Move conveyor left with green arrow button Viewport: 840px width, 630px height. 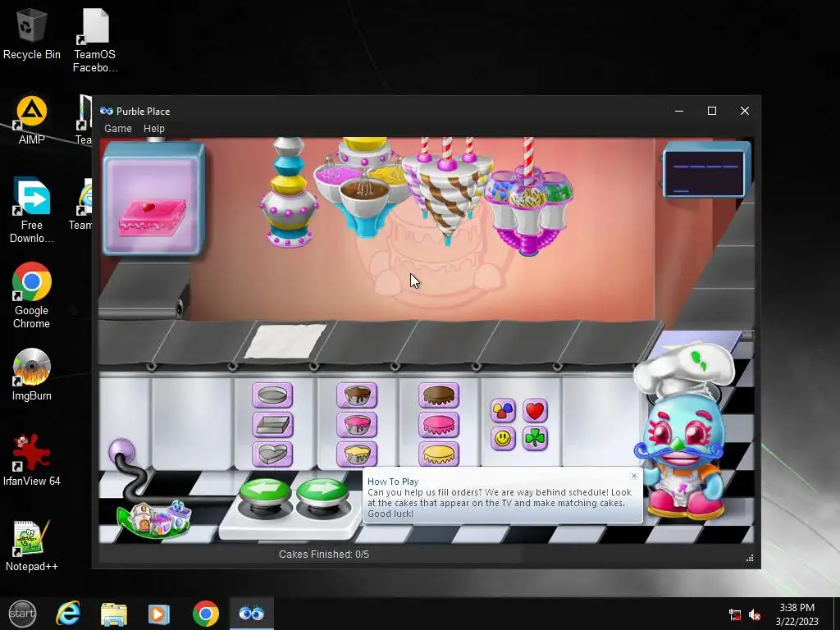pyautogui.click(x=266, y=494)
